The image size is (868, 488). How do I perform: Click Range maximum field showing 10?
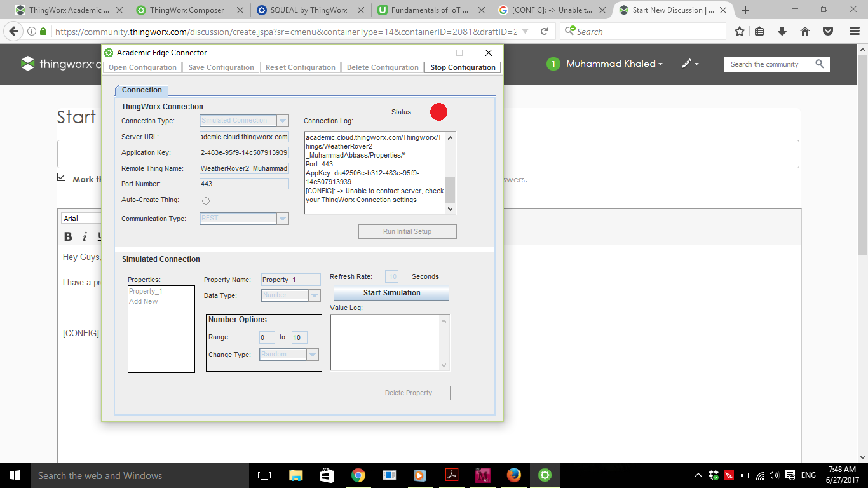[x=299, y=337]
